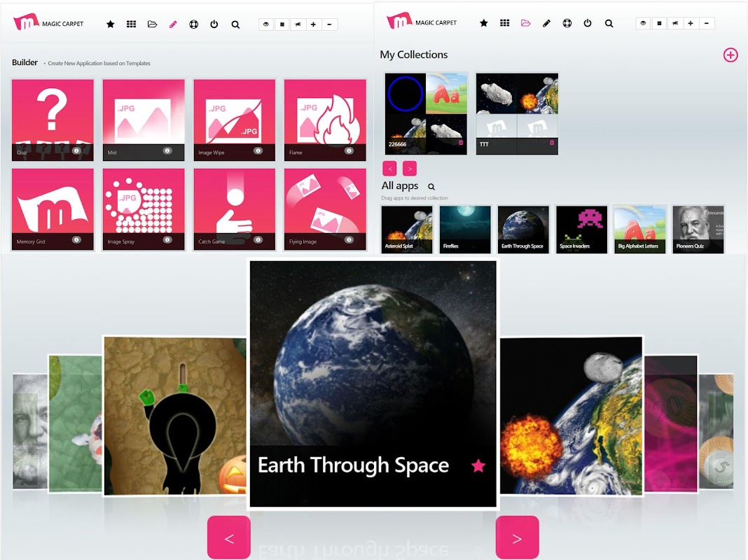748x560 pixels.
Task: Open the TTT collection
Action: [x=517, y=113]
